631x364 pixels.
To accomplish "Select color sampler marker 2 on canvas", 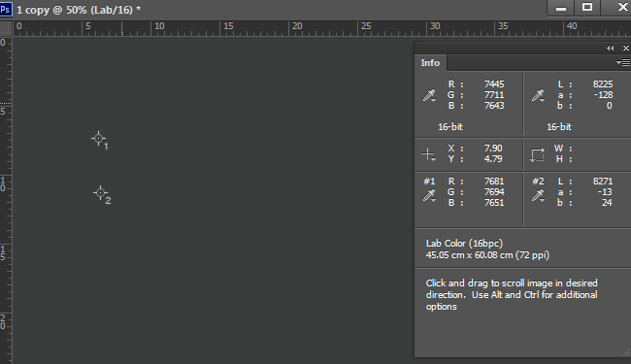I will 101,192.
